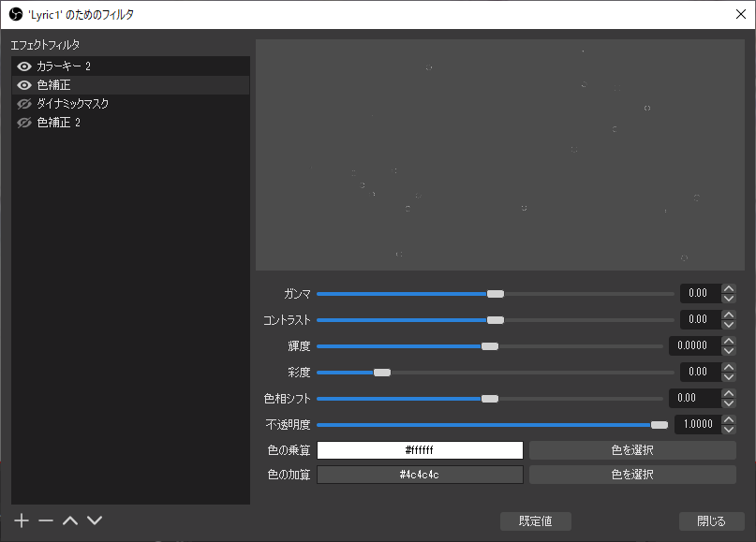This screenshot has height=542, width=756.
Task: Decrease コントラスト value with down arrow
Action: [729, 324]
